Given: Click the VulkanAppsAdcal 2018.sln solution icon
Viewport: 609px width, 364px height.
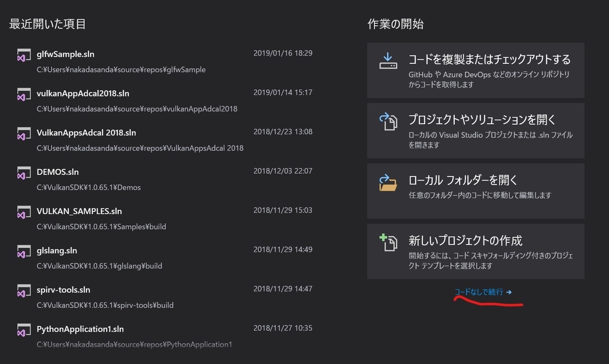Looking at the screenshot, I should point(24,133).
